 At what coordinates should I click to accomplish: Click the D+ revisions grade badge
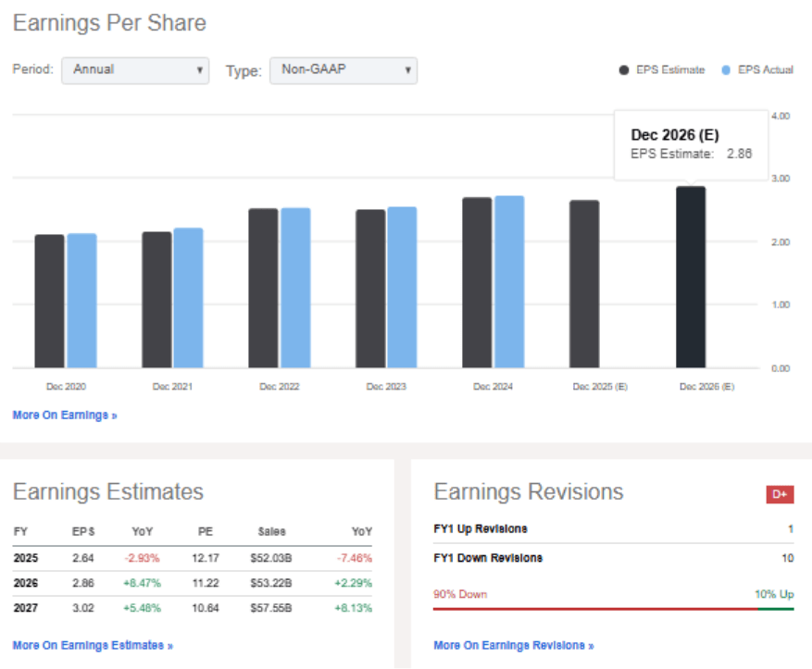pos(780,495)
